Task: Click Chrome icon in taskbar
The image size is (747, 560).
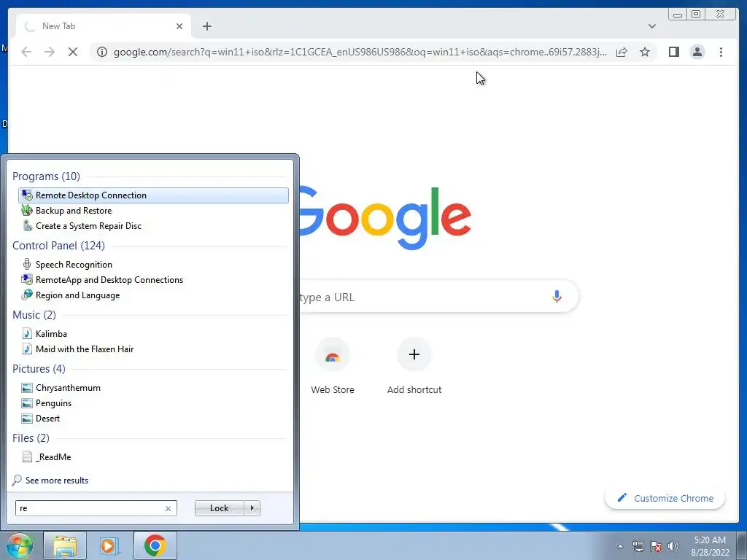Action: [155, 545]
